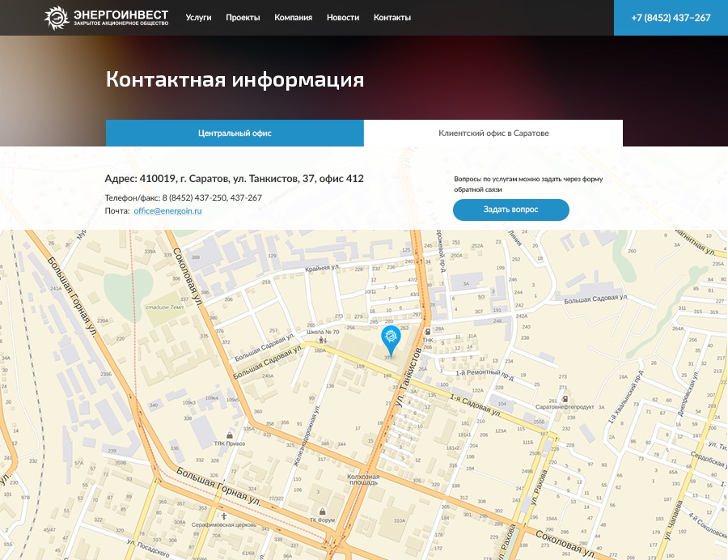Click the Саратовнефтепродукт gas station icon
728x560 pixels.
point(565,399)
